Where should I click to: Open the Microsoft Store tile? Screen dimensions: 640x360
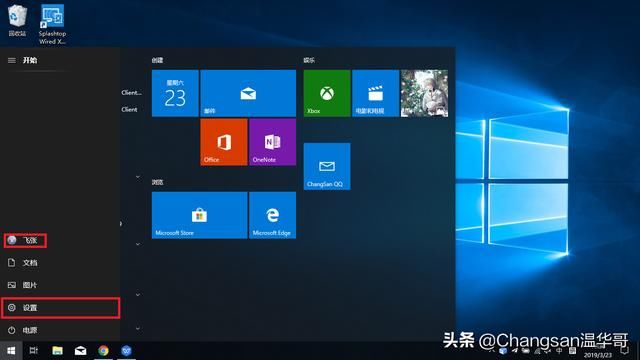199,215
